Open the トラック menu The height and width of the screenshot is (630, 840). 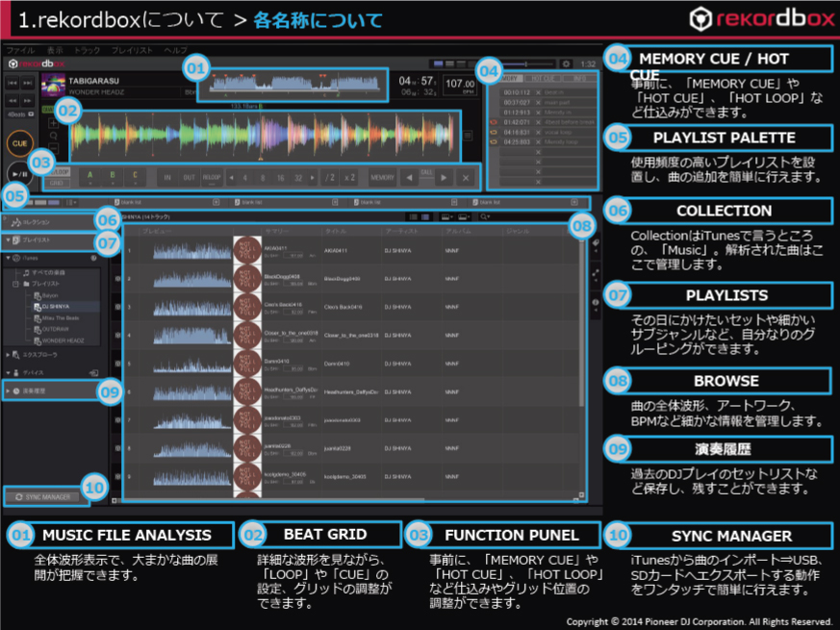pyautogui.click(x=88, y=50)
